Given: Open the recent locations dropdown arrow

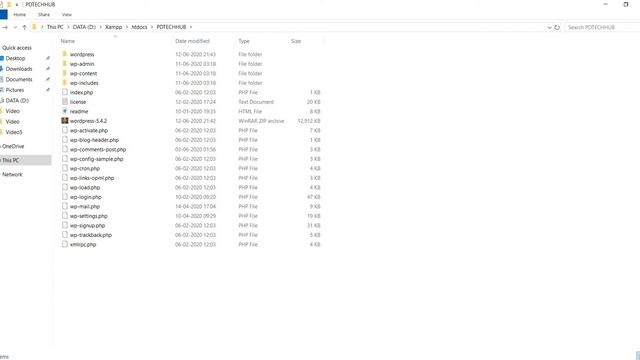Looking at the screenshot, I should coord(15,27).
